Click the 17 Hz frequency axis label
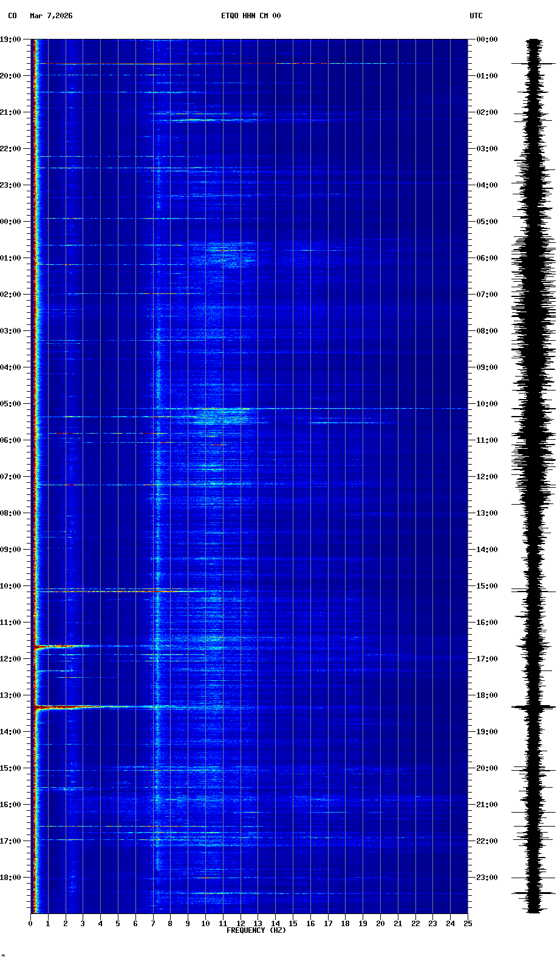The width and height of the screenshot is (560, 962). tap(328, 924)
